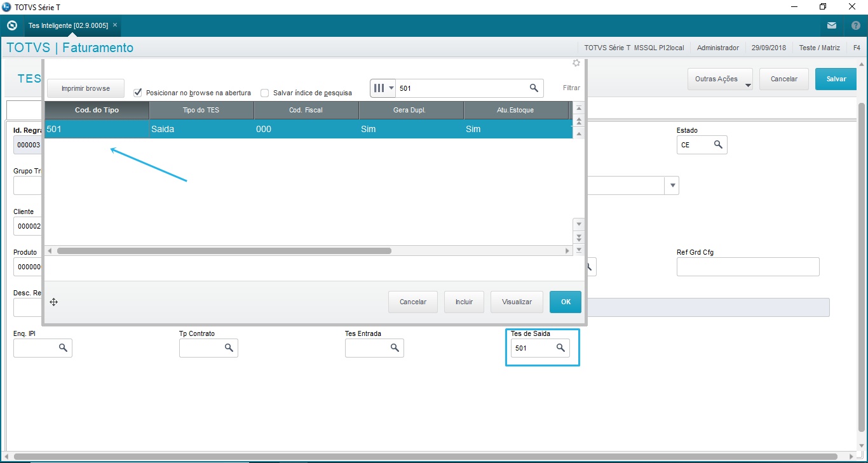
Task: Open the combo box dropdown below Estado
Action: [672, 185]
